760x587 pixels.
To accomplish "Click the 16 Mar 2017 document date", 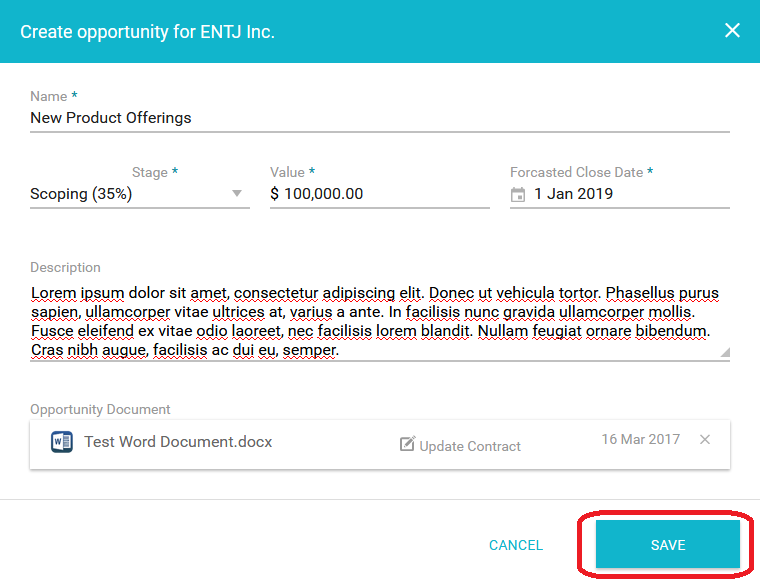I will (x=640, y=439).
